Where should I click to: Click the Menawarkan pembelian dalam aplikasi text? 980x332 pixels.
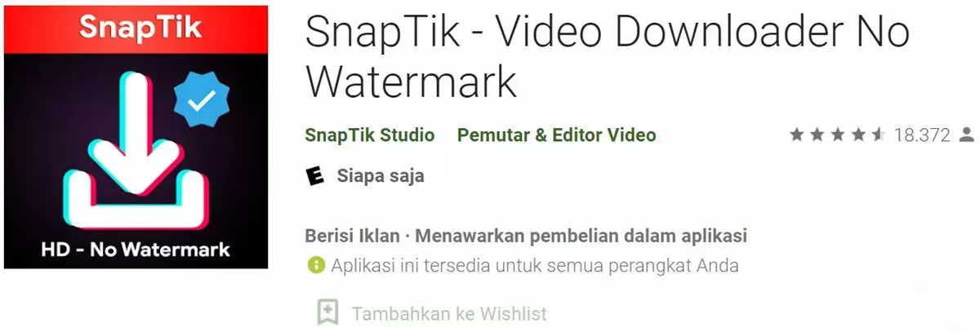point(581,236)
